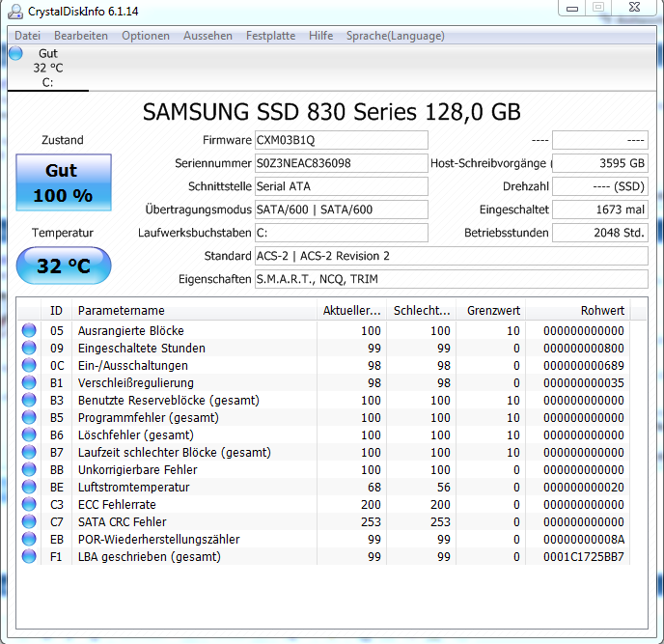664x644 pixels.
Task: Click the ID column header
Action: pos(56,311)
